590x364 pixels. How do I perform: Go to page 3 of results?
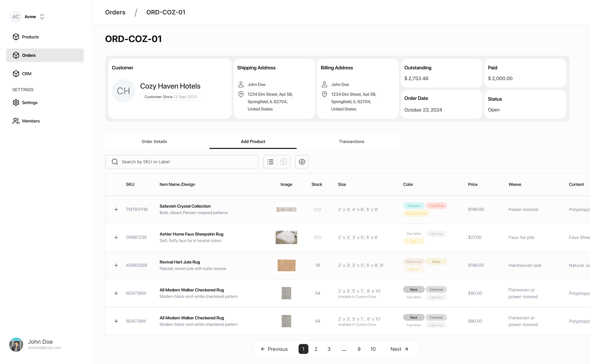pyautogui.click(x=329, y=349)
